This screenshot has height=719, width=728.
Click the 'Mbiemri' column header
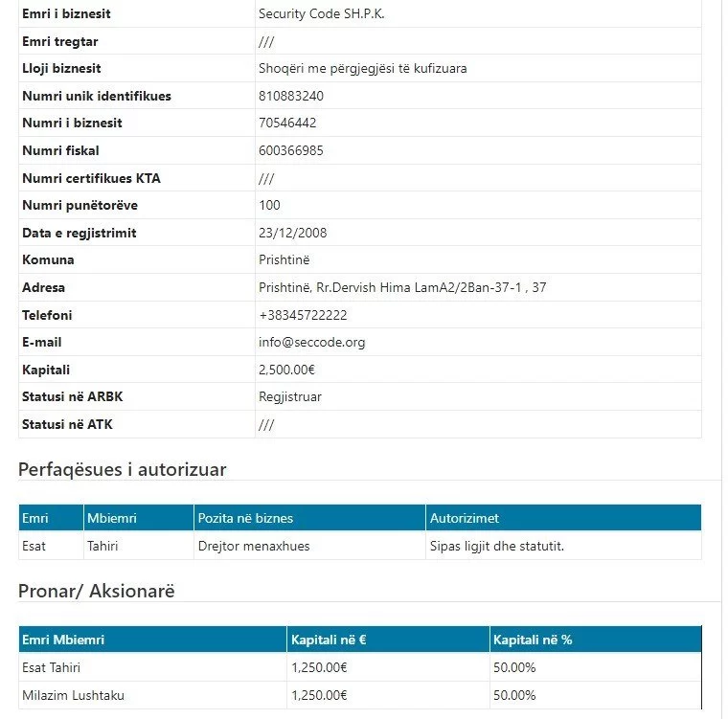pos(112,519)
